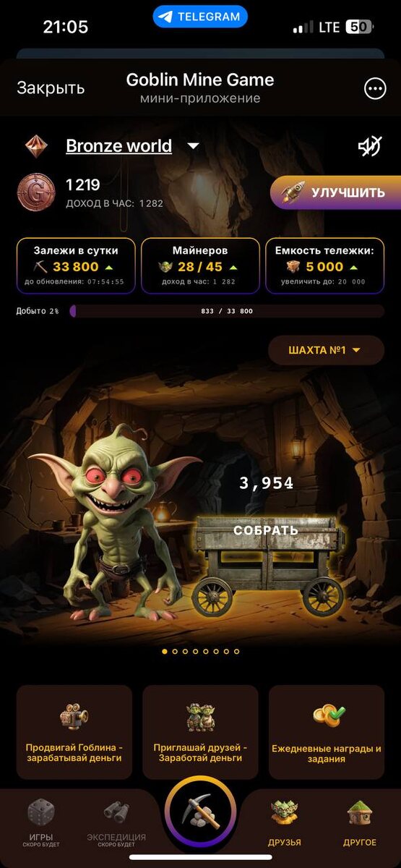Open the three-dot options menu
Viewport: 401px width, 868px height.
point(375,89)
